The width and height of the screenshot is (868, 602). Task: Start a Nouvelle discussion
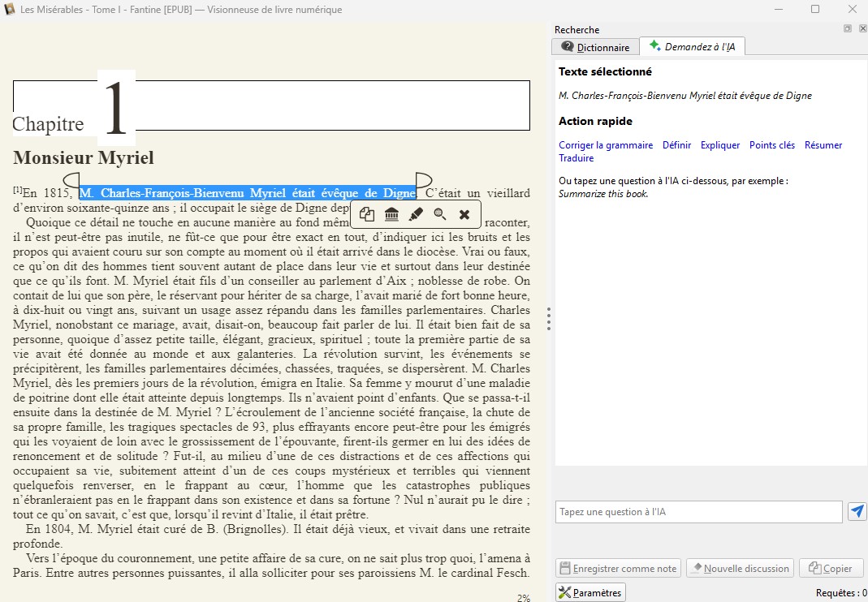click(739, 569)
